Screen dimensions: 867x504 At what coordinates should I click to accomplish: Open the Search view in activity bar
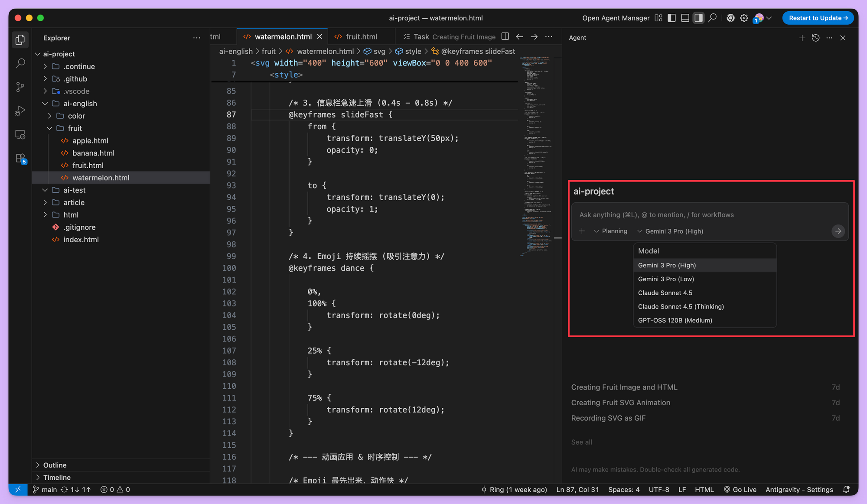point(20,63)
